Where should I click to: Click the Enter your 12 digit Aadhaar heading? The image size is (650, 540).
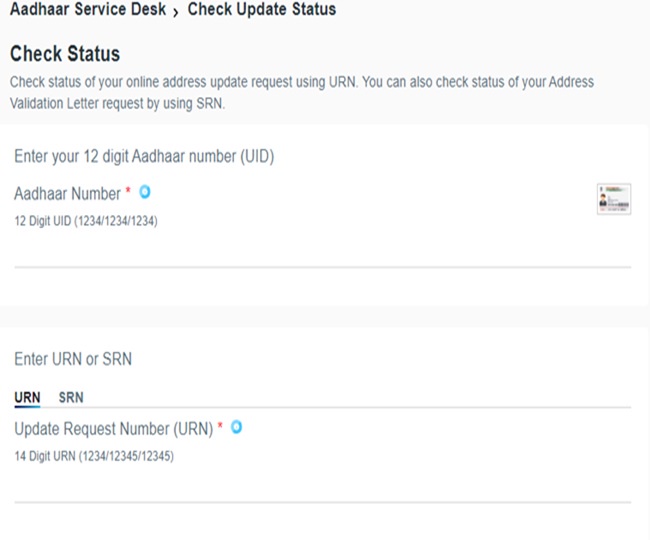pyautogui.click(x=144, y=157)
